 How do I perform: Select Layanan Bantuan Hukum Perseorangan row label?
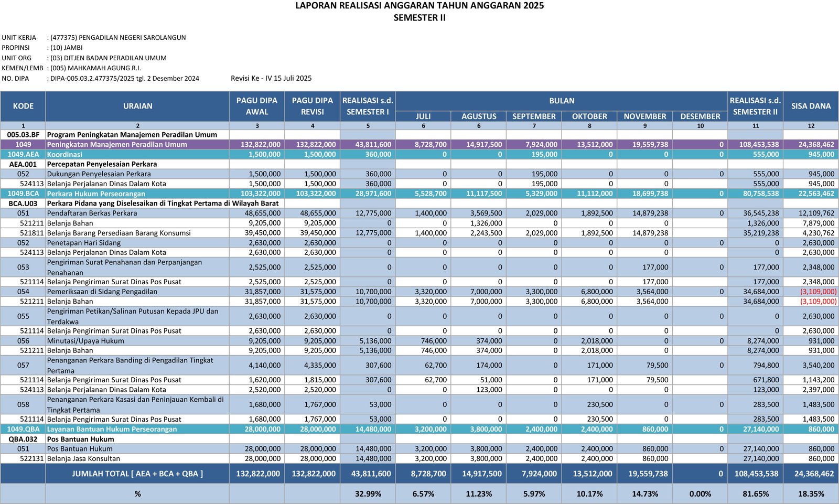click(112, 429)
